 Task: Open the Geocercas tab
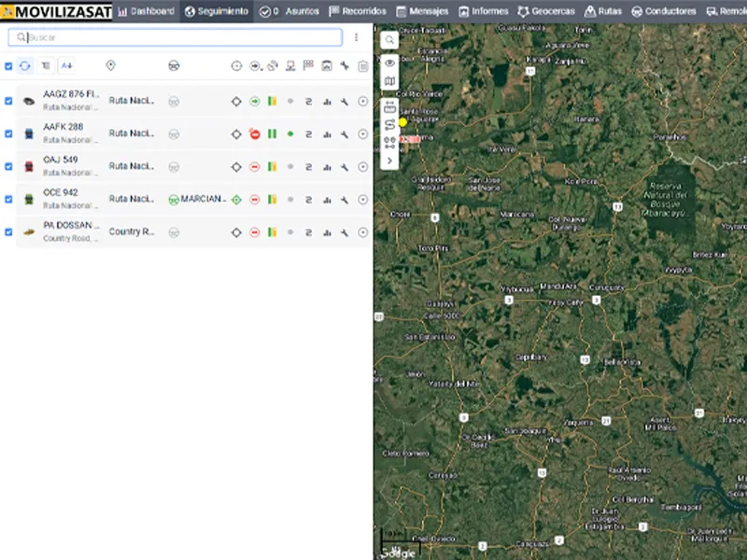point(546,11)
